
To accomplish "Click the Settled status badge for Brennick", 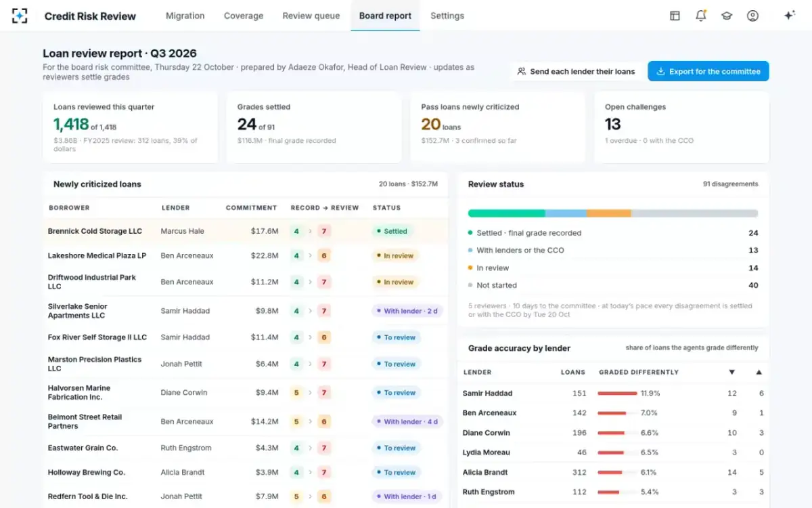I will (x=392, y=231).
